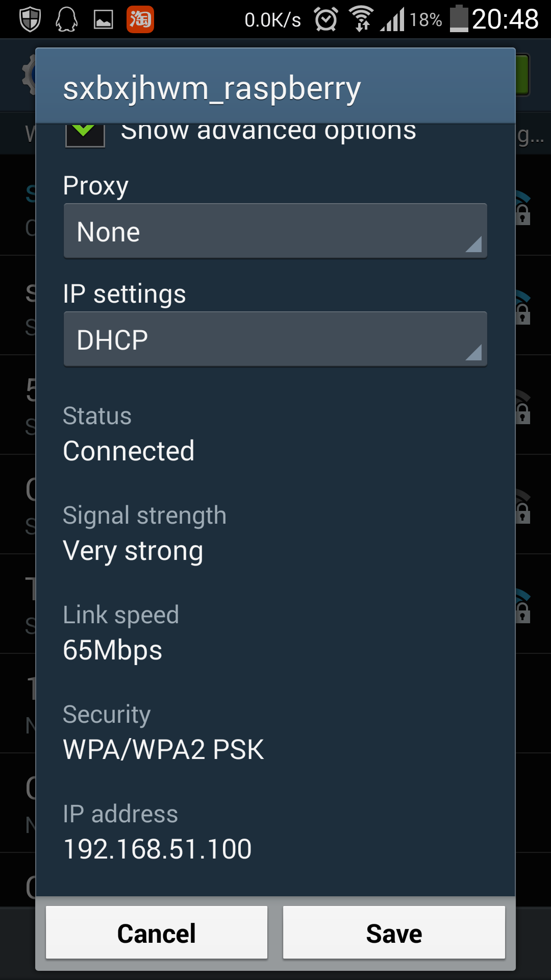Open the IP settings DHCP dropdown

pos(275,339)
